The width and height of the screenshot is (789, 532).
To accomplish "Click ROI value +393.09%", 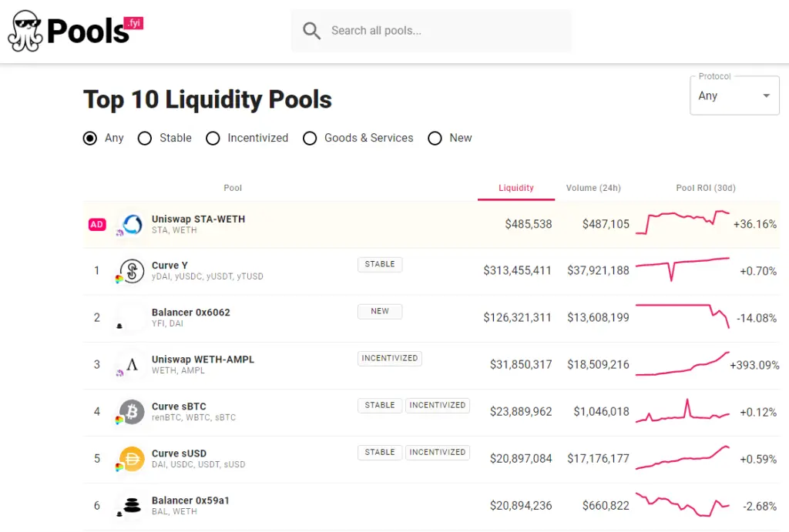I will [754, 365].
